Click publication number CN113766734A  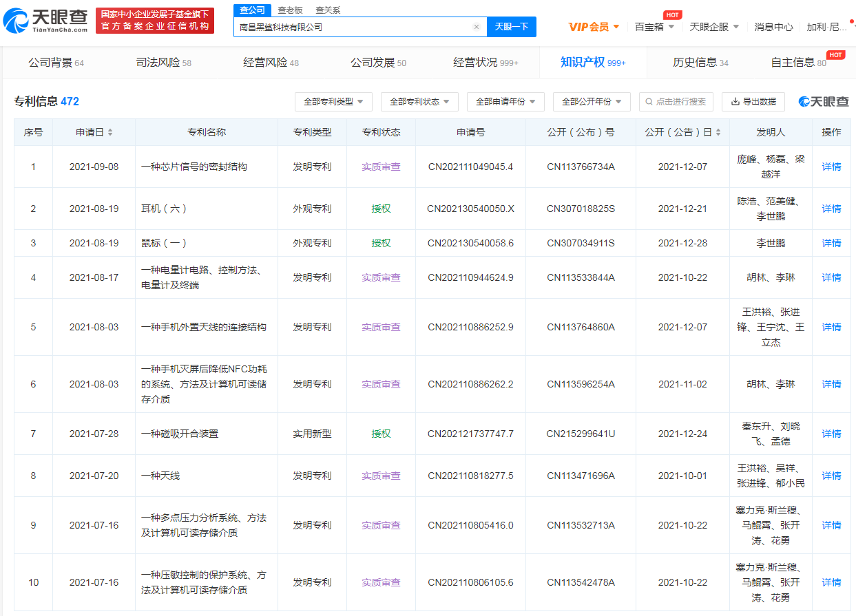[x=581, y=167]
